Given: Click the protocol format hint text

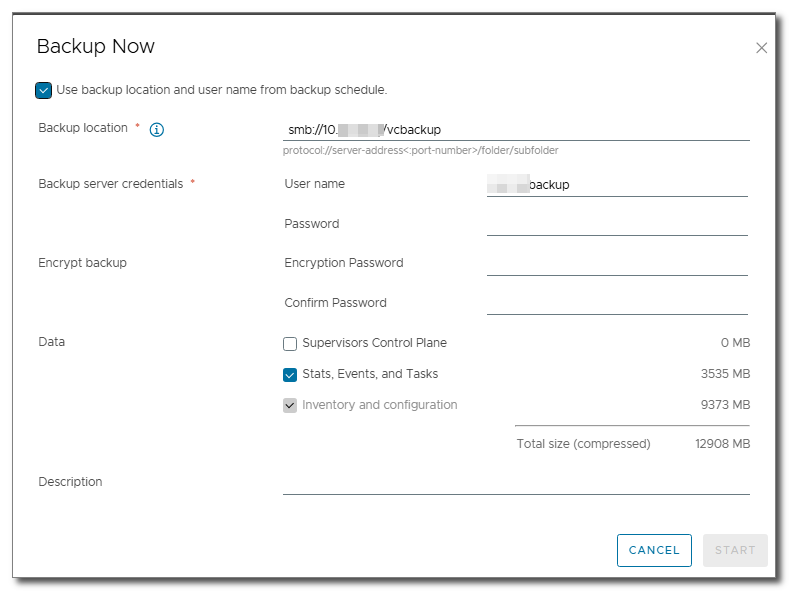Looking at the screenshot, I should 420,151.
